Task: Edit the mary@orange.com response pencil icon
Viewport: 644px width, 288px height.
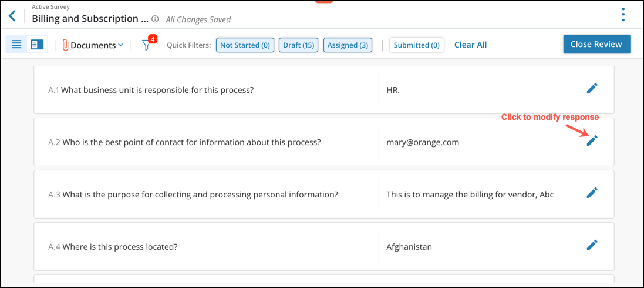Action: [592, 140]
